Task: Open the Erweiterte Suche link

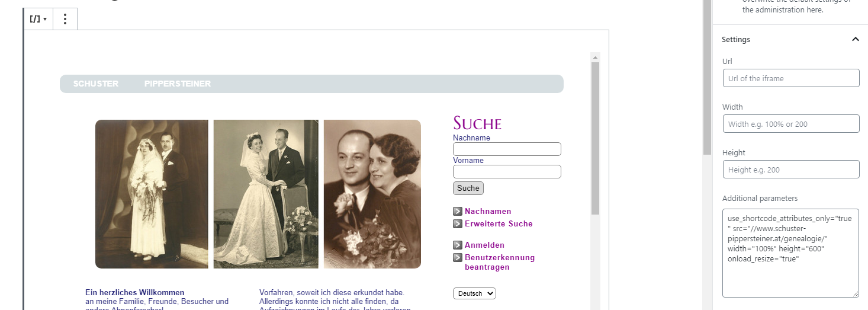Action: 499,223
